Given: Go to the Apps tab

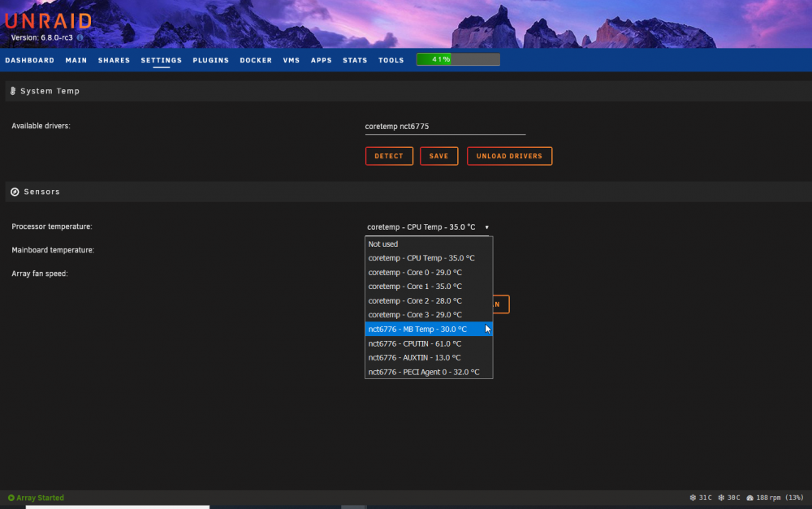Looking at the screenshot, I should tap(321, 60).
